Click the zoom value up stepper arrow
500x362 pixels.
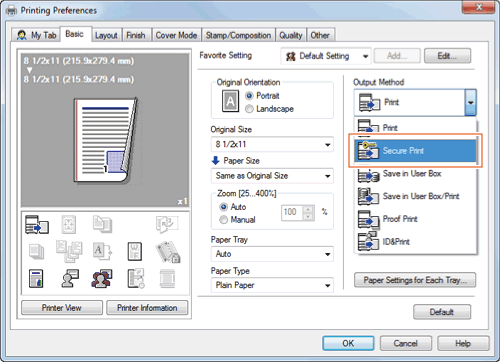coord(309,209)
